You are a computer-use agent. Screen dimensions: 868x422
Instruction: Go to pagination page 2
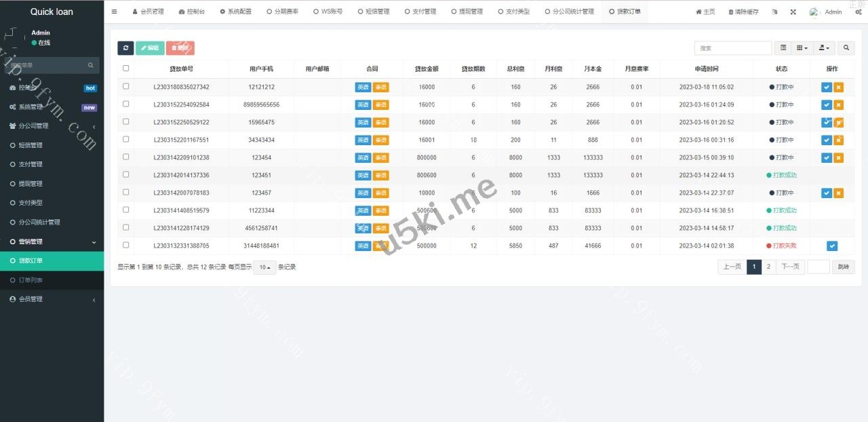click(768, 267)
